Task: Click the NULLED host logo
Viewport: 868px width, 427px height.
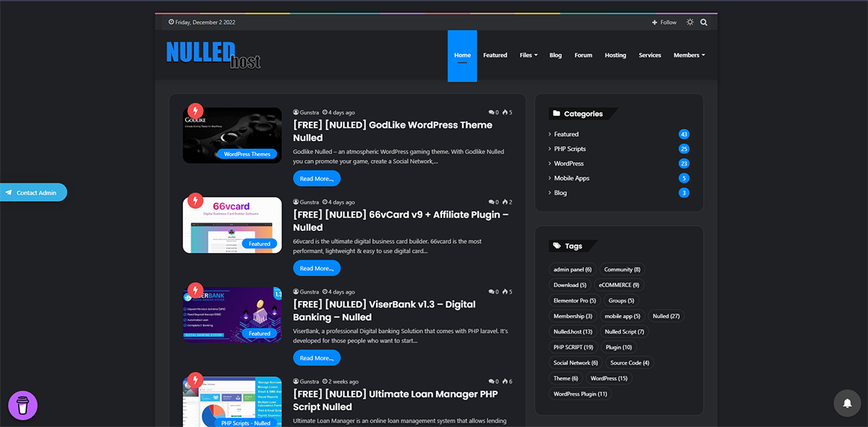Action: pyautogui.click(x=213, y=55)
